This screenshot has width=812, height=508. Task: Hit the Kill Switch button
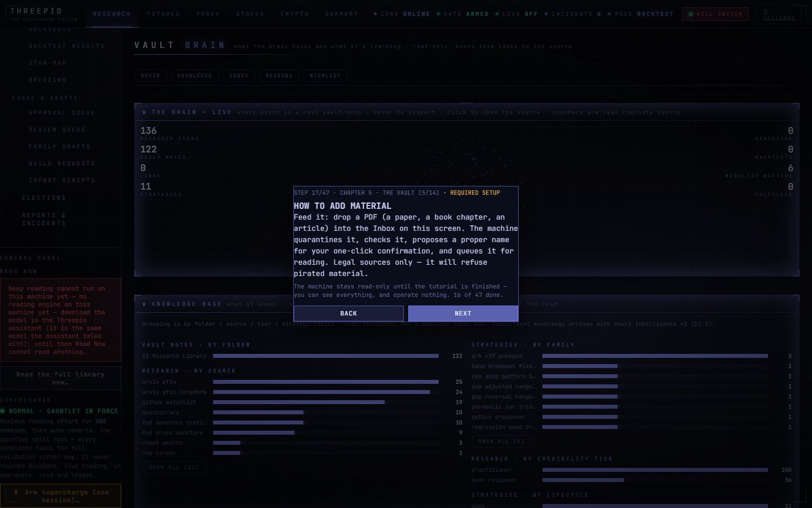(x=715, y=14)
